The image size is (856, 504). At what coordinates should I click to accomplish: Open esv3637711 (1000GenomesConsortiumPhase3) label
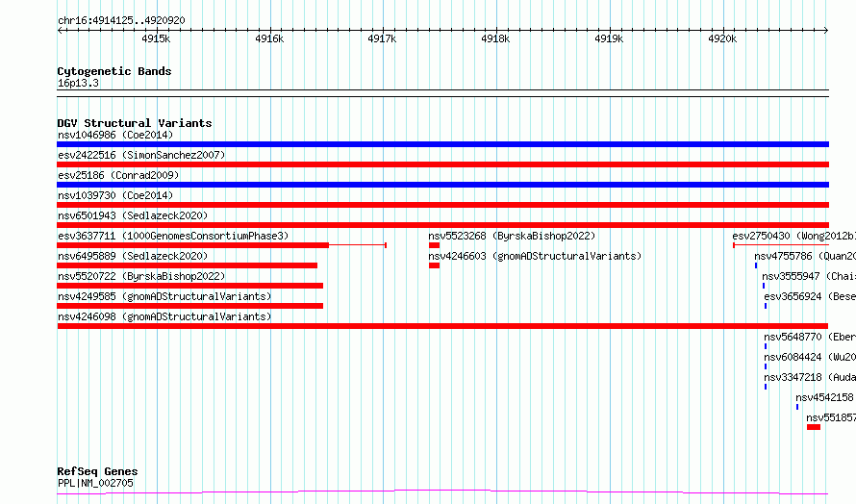pyautogui.click(x=173, y=236)
